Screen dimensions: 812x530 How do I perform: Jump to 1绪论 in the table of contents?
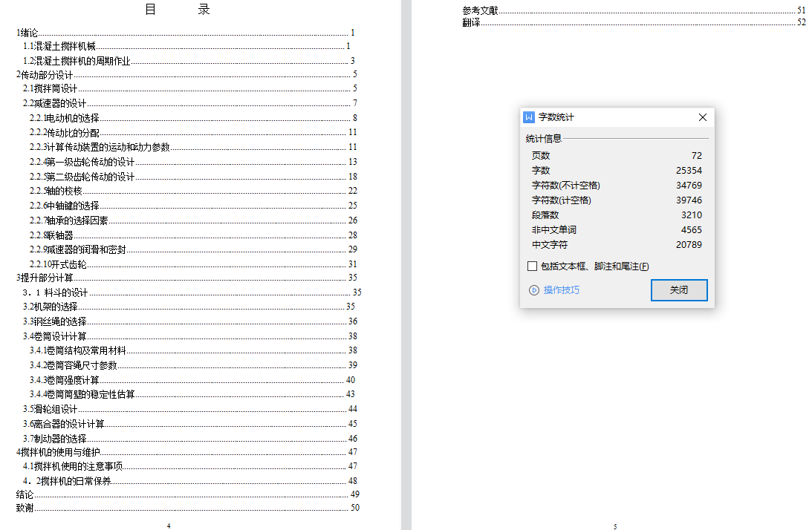click(27, 33)
